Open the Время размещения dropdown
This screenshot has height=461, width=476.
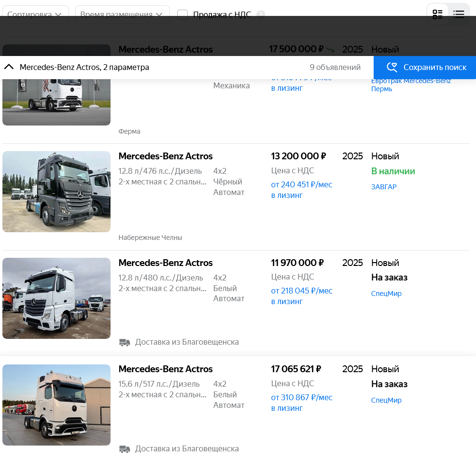[x=122, y=14]
